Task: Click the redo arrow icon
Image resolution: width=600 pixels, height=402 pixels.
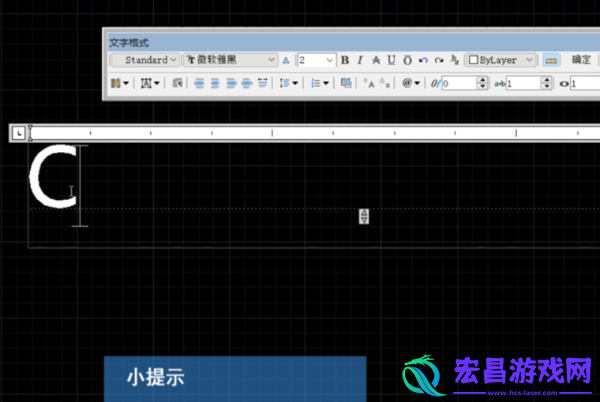Action: coord(439,60)
